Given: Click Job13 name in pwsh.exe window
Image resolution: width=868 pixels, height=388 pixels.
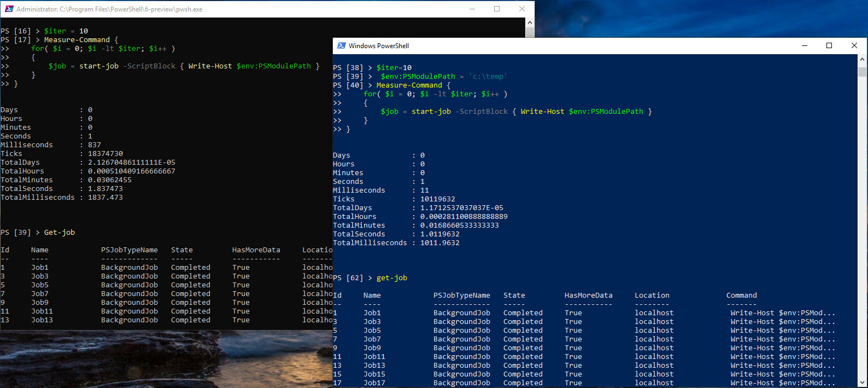Looking at the screenshot, I should tap(42, 320).
